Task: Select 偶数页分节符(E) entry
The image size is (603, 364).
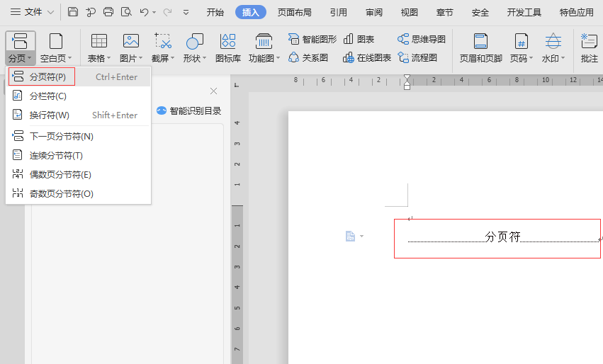Action: (78, 174)
